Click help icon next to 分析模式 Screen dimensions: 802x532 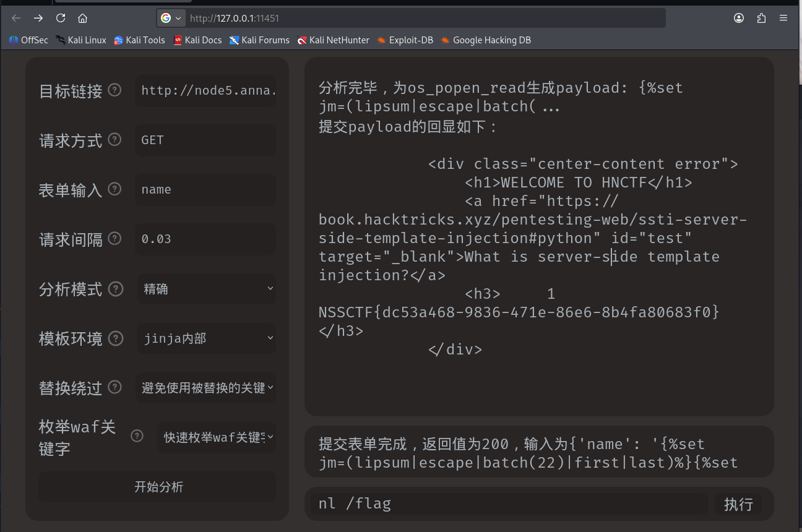(x=114, y=288)
